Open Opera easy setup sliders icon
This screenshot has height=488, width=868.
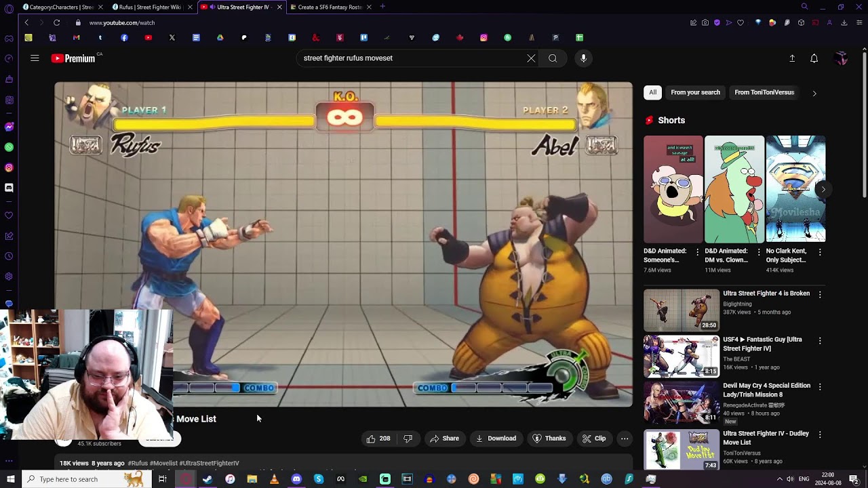click(x=858, y=22)
